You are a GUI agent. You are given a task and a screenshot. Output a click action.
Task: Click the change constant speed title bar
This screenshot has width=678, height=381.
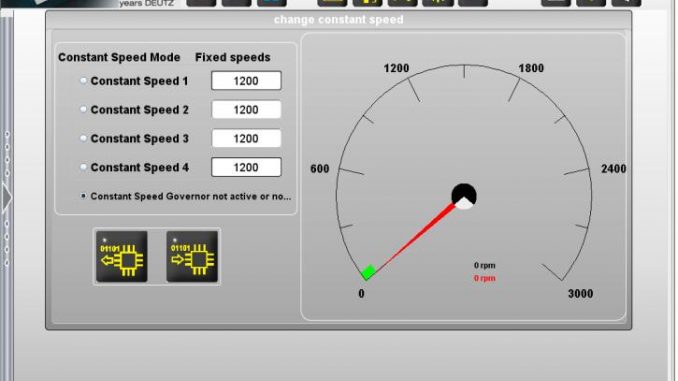339,20
